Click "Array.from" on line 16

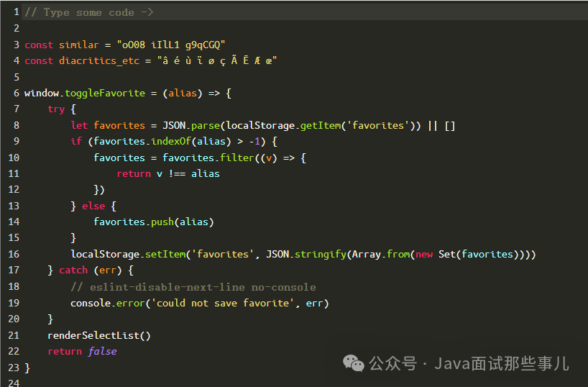pos(381,254)
